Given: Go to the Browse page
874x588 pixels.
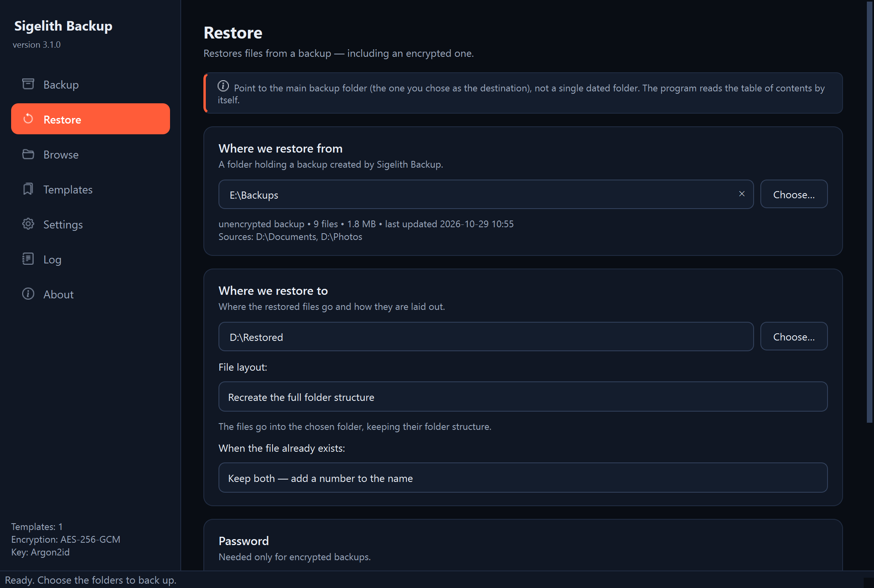Looking at the screenshot, I should (91, 154).
